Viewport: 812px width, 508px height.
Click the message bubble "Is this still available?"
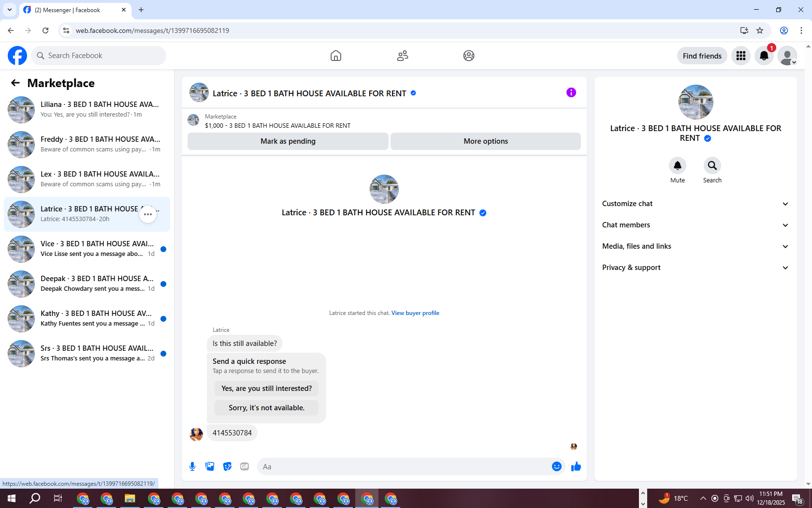tap(245, 344)
